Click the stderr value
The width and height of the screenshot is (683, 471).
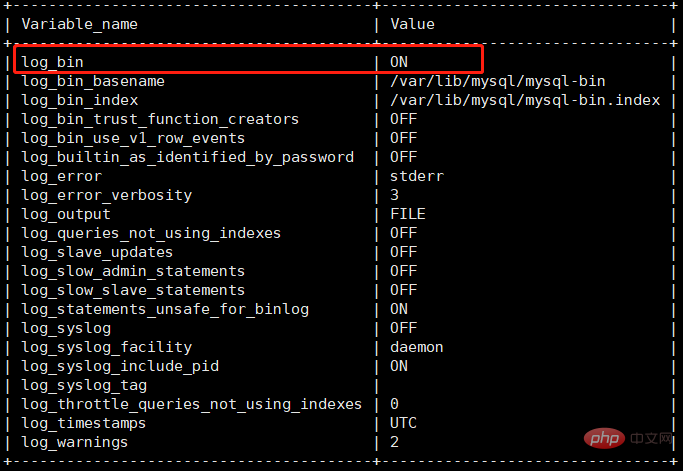click(x=417, y=176)
